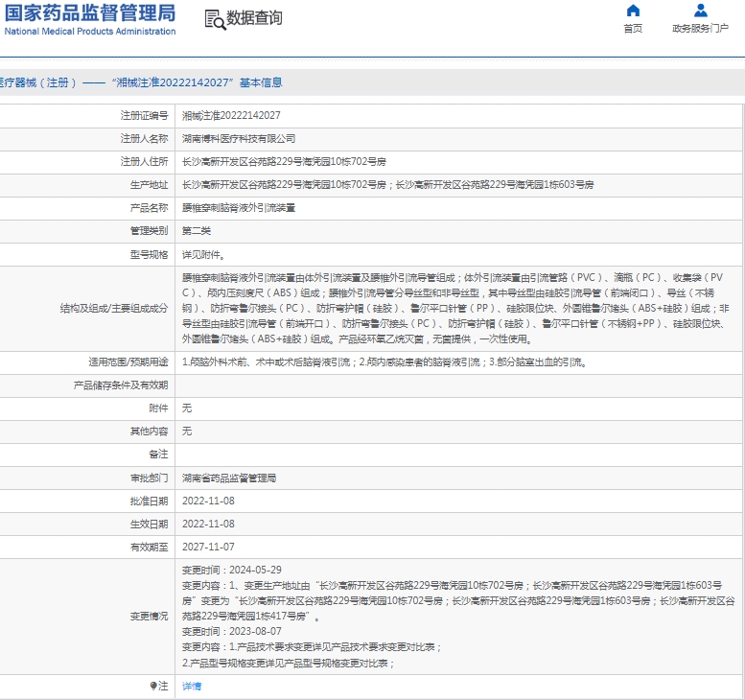This screenshot has height=700, width=745.
Task: Click 详见附件。 in 型号规格 row
Action: [203, 255]
